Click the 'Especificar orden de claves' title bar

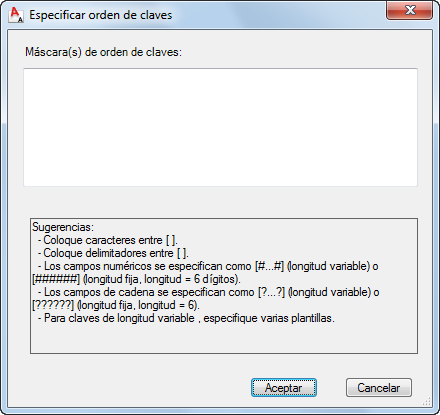pos(101,15)
